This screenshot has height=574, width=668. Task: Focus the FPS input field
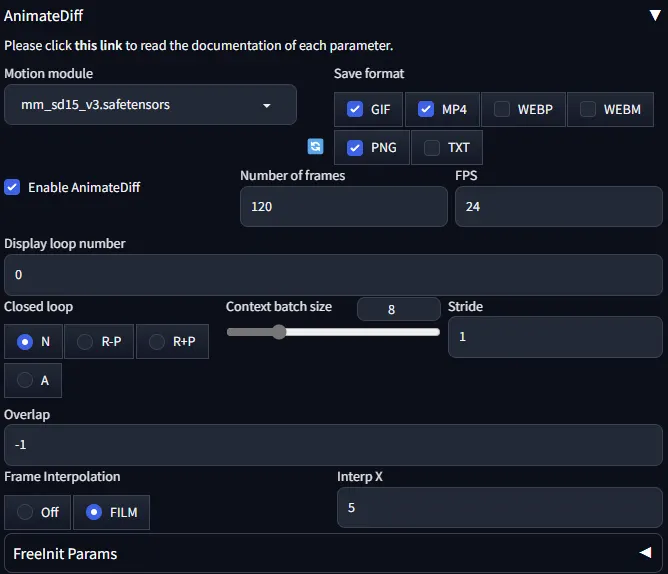[558, 207]
